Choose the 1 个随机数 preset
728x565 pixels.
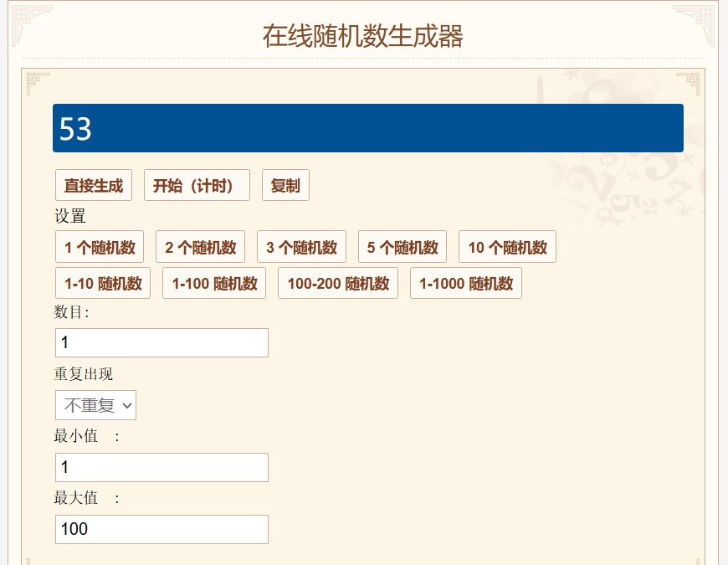click(x=100, y=247)
